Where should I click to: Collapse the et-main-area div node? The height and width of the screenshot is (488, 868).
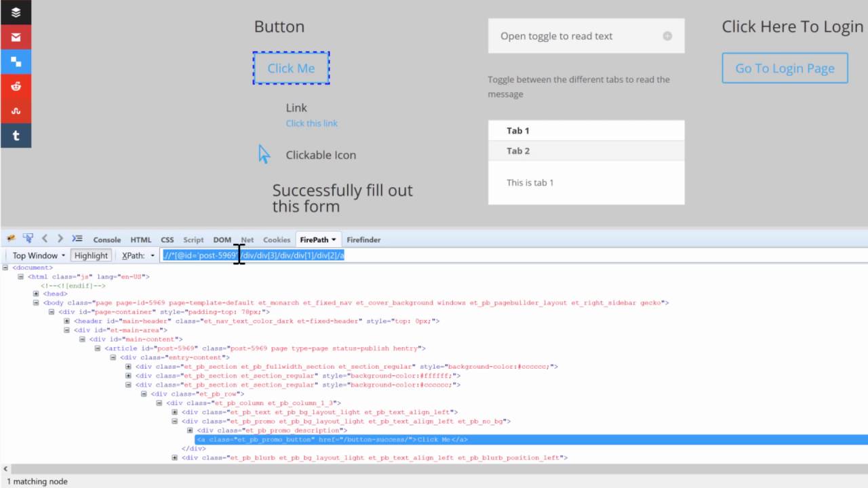pos(67,330)
